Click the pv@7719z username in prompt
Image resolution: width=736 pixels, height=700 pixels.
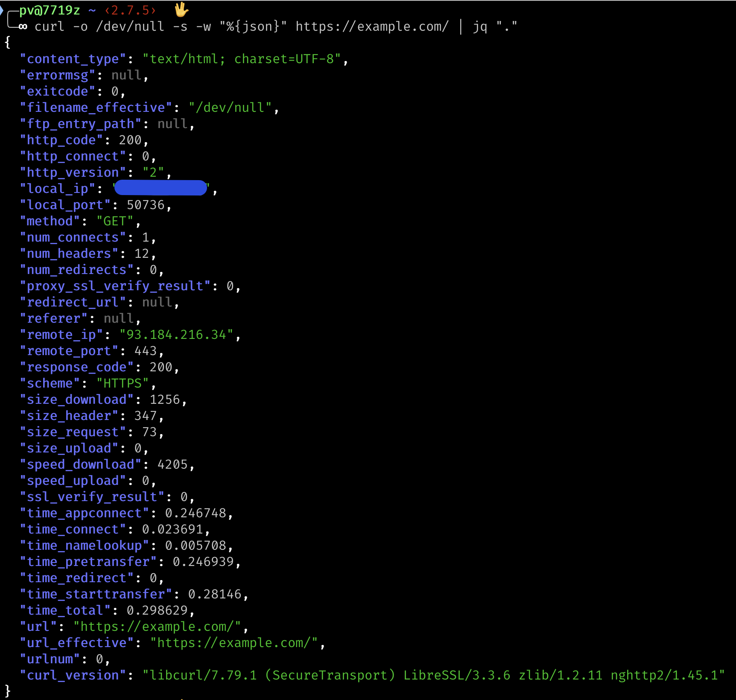(50, 10)
